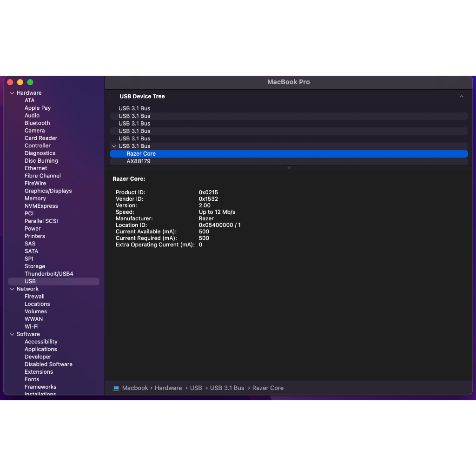Select NVMExpress in the sidebar

(41, 206)
